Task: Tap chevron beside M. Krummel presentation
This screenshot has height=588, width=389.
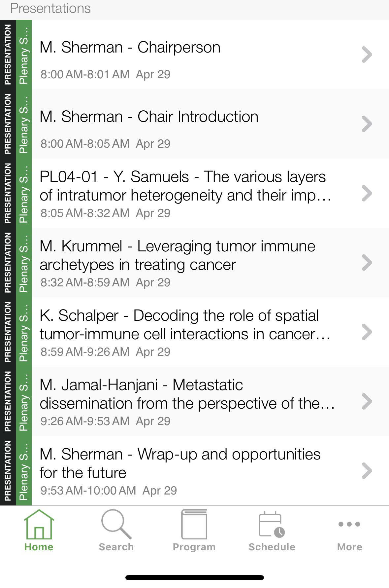Action: point(367,263)
